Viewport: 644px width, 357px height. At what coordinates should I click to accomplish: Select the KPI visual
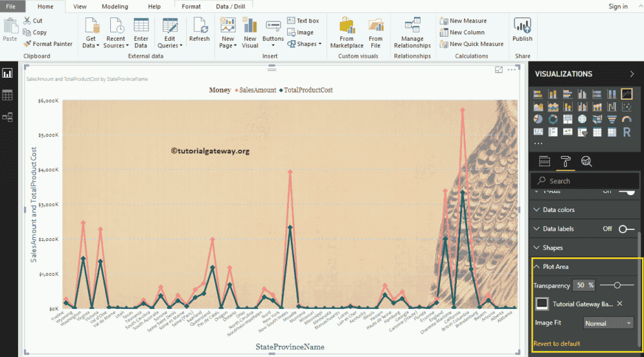point(568,132)
